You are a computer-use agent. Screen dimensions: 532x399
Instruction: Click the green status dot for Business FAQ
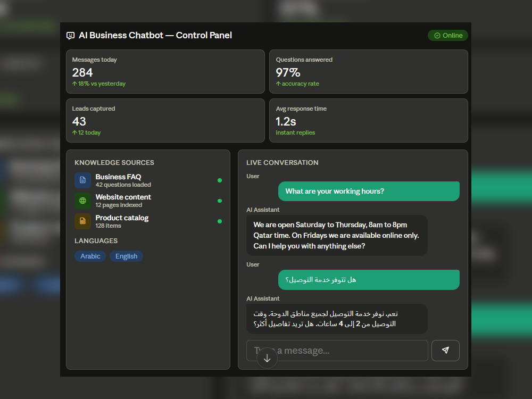point(220,180)
